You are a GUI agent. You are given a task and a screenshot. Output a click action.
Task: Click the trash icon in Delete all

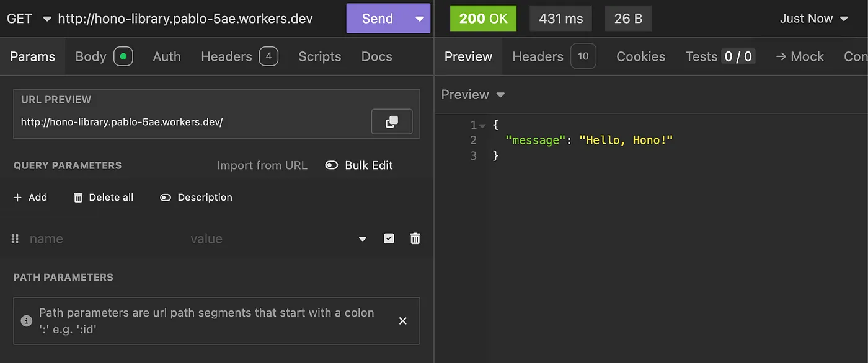[x=78, y=198]
